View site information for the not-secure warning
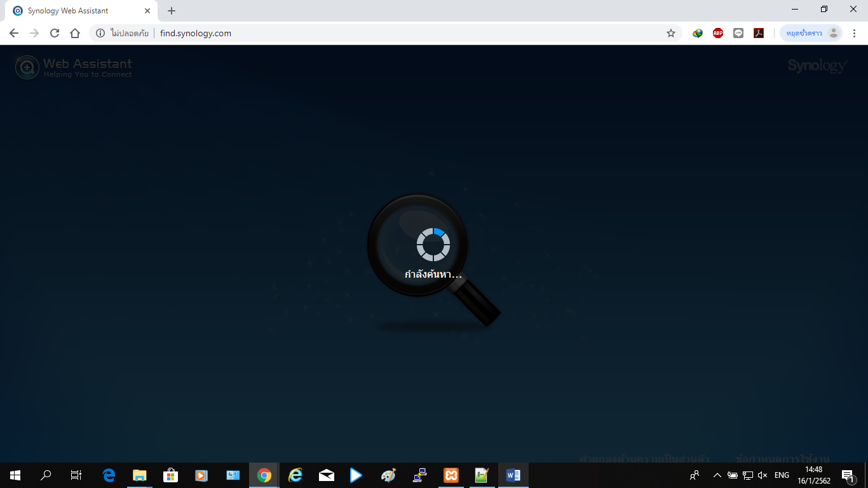This screenshot has width=868, height=488. tap(100, 33)
